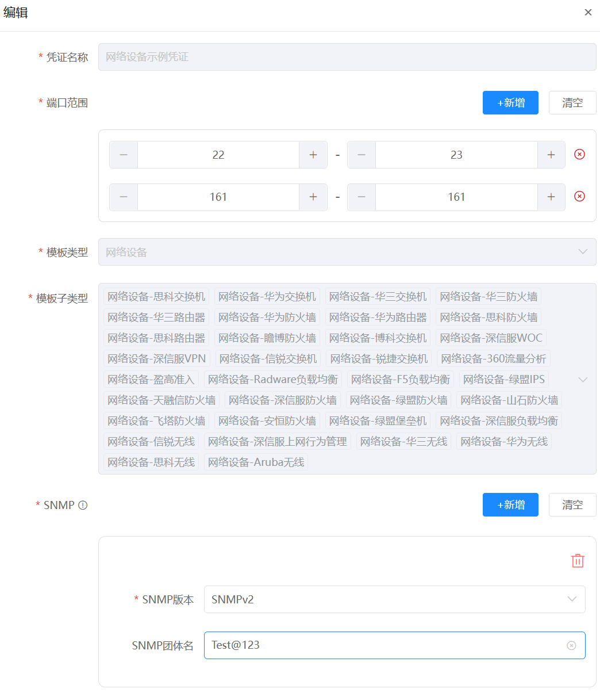Viewport: 600px width, 700px height.
Task: Decrease the first 161 port start value
Action: click(x=124, y=197)
